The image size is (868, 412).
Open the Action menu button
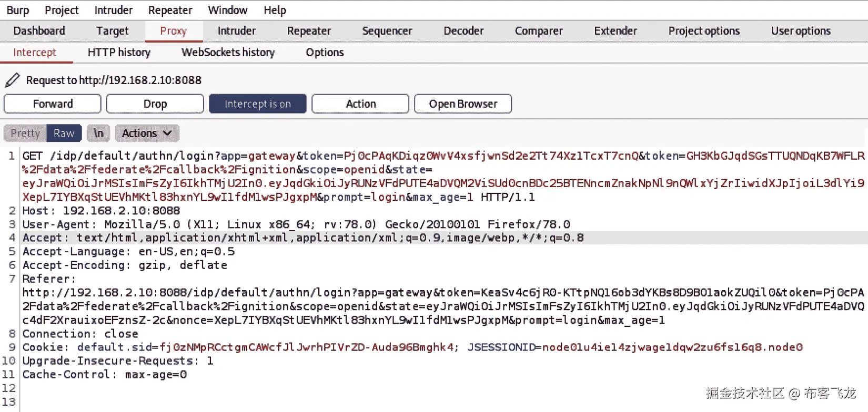360,104
